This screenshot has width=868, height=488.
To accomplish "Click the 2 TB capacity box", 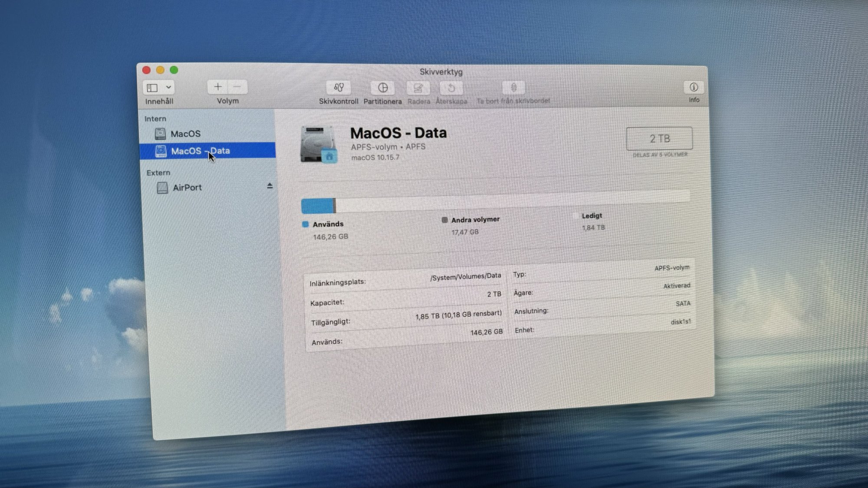I will pyautogui.click(x=659, y=139).
